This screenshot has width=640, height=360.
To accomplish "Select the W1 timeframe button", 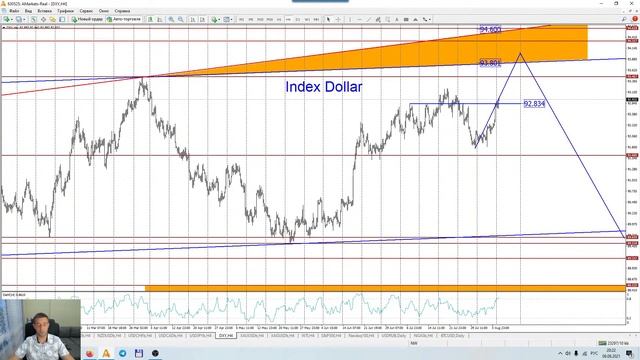I will click(x=307, y=19).
